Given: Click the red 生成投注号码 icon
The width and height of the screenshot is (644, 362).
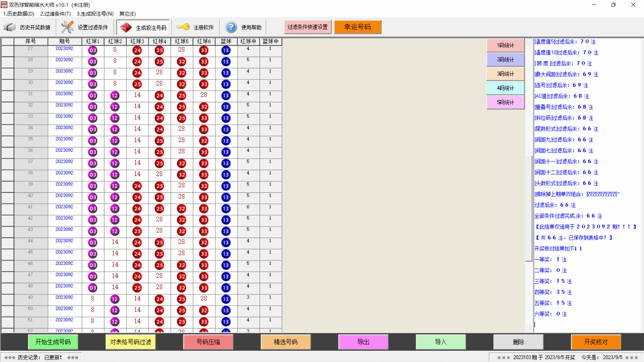Looking at the screenshot, I should (x=126, y=27).
